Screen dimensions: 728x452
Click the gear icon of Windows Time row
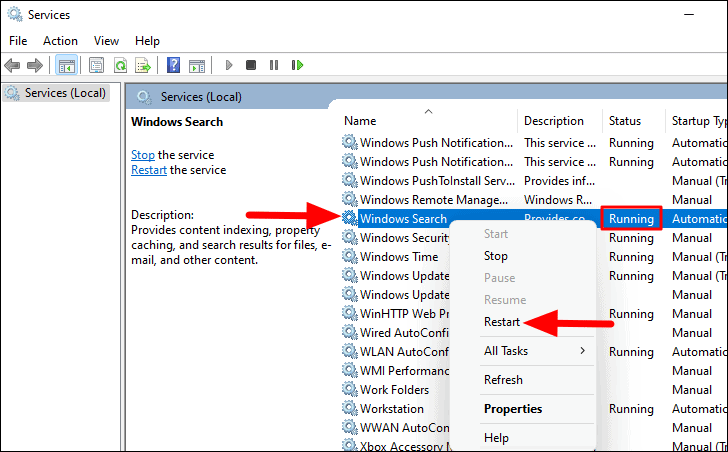pos(350,256)
